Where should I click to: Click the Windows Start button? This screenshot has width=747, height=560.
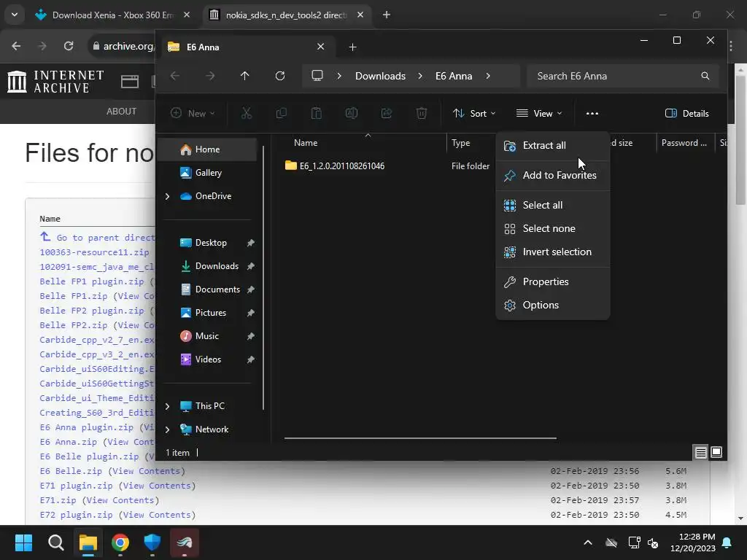[23, 542]
